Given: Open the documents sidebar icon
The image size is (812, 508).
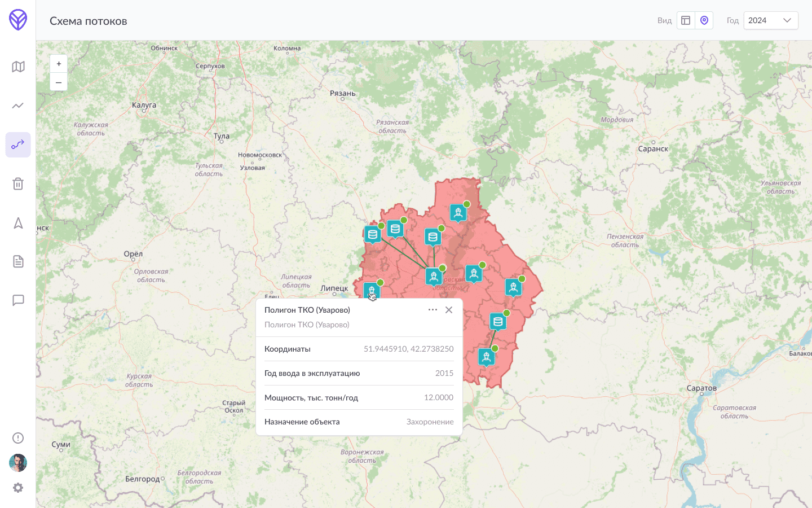Looking at the screenshot, I should 18,261.
